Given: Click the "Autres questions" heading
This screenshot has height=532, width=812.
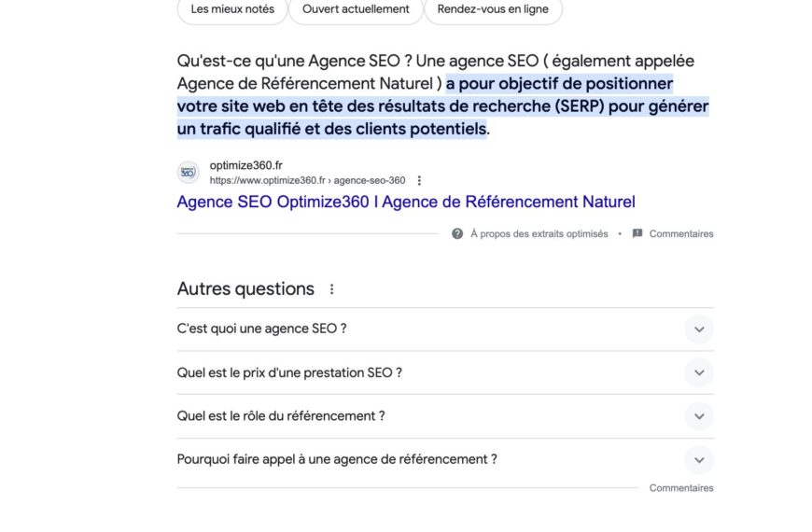Looking at the screenshot, I should (245, 289).
